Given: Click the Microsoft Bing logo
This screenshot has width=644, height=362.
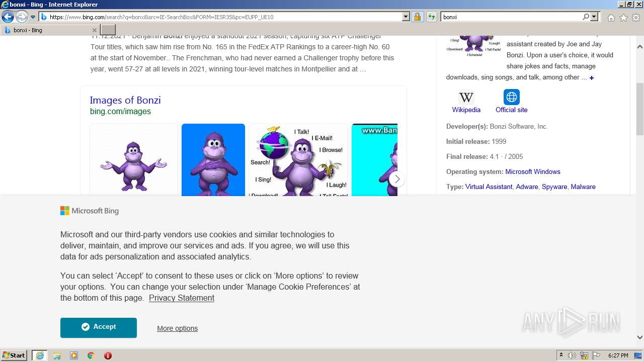Looking at the screenshot, I should [x=90, y=211].
